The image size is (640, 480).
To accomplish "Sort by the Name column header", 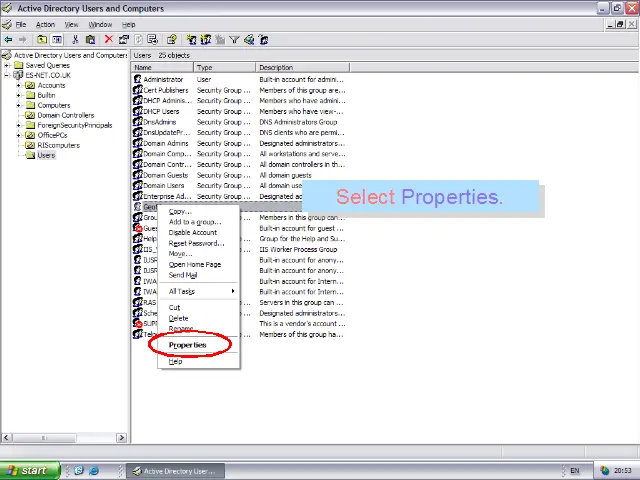I will click(x=162, y=67).
